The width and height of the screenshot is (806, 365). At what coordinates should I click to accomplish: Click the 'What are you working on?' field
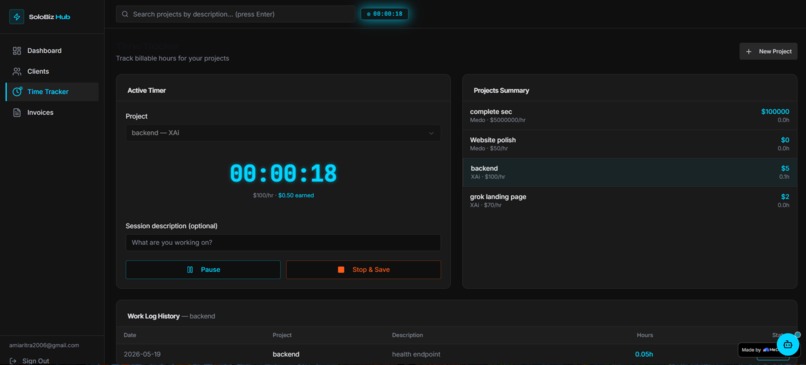coord(283,243)
